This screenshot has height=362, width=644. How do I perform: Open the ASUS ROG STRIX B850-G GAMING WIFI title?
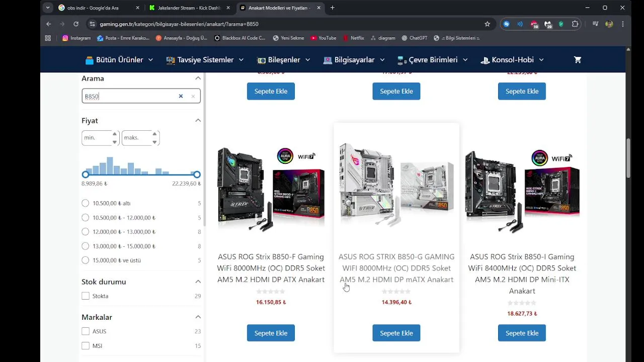pyautogui.click(x=396, y=268)
